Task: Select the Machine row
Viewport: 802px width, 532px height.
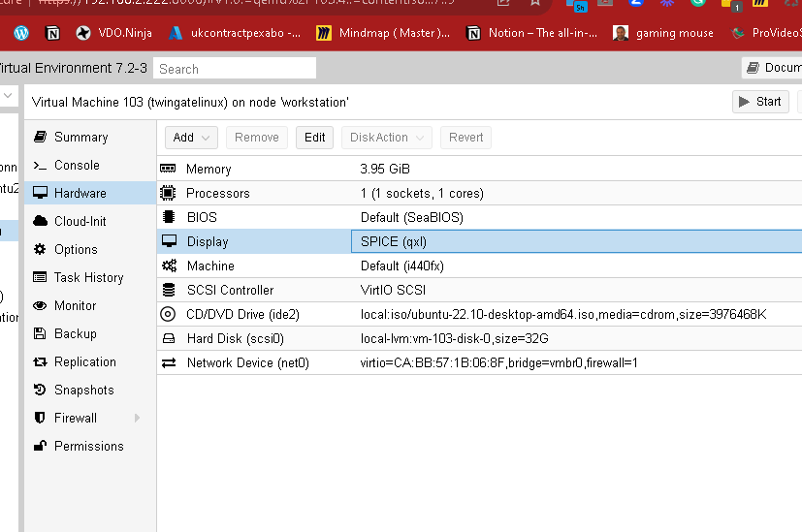Action: [x=479, y=266]
